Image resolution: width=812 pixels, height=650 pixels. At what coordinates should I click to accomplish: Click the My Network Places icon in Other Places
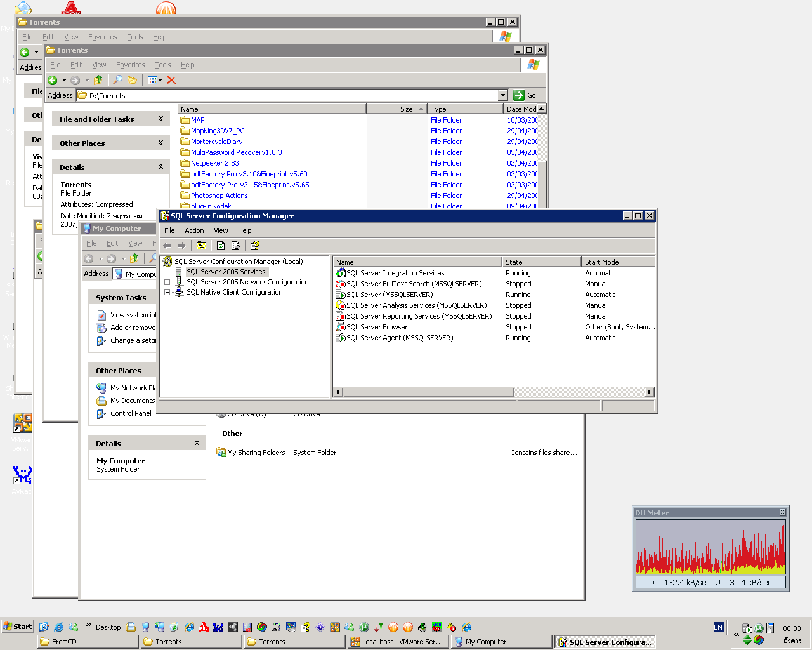click(x=101, y=388)
